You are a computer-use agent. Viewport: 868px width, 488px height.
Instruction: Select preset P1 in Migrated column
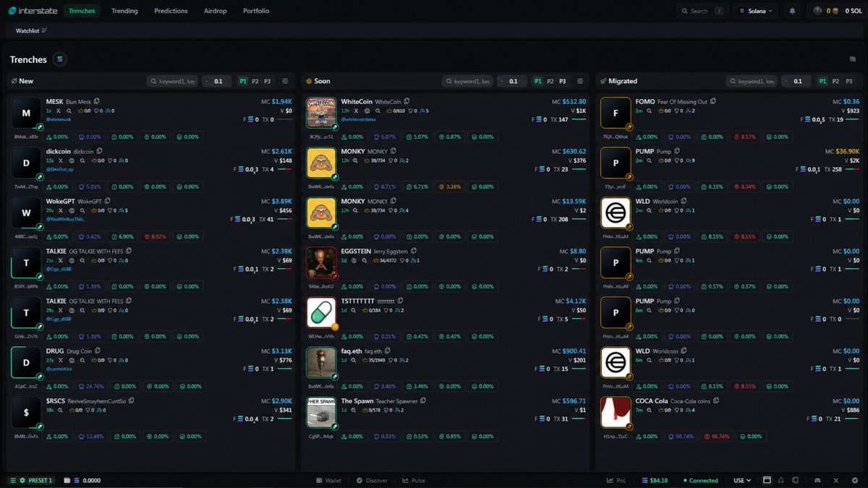823,81
